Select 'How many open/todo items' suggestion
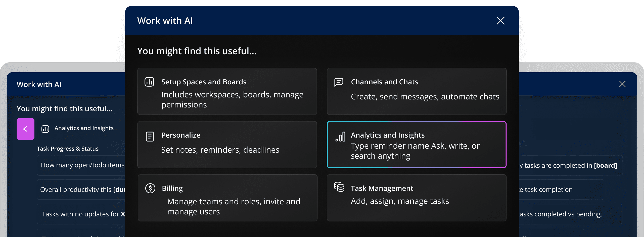This screenshot has width=644, height=237. [x=82, y=165]
